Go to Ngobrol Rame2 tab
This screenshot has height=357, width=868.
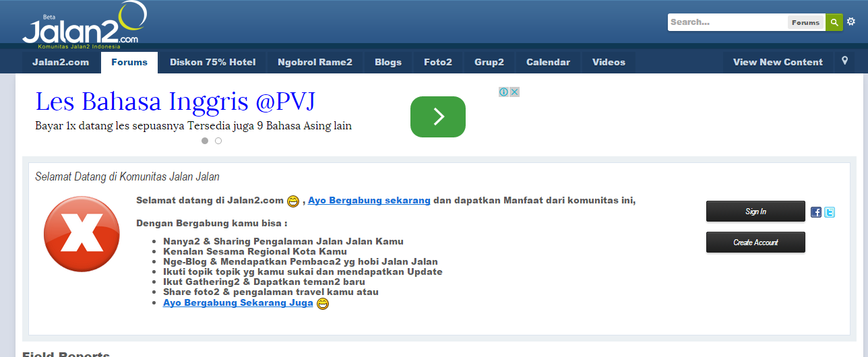pyautogui.click(x=315, y=62)
